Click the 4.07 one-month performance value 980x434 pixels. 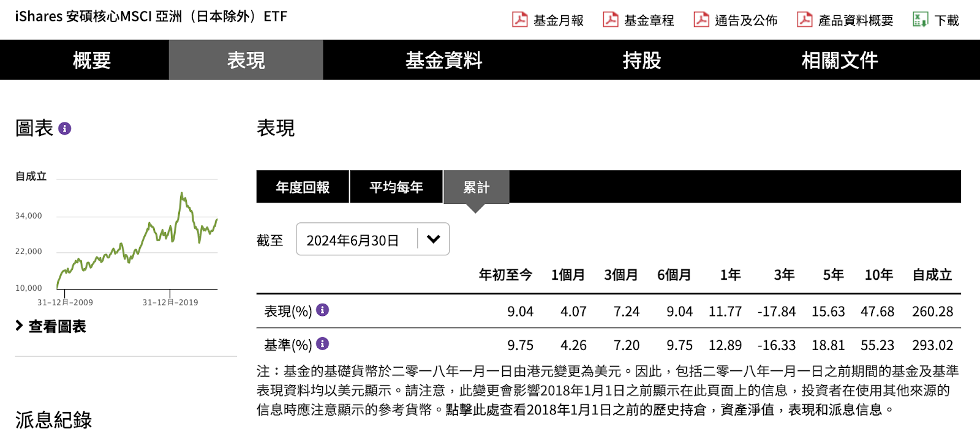(573, 312)
